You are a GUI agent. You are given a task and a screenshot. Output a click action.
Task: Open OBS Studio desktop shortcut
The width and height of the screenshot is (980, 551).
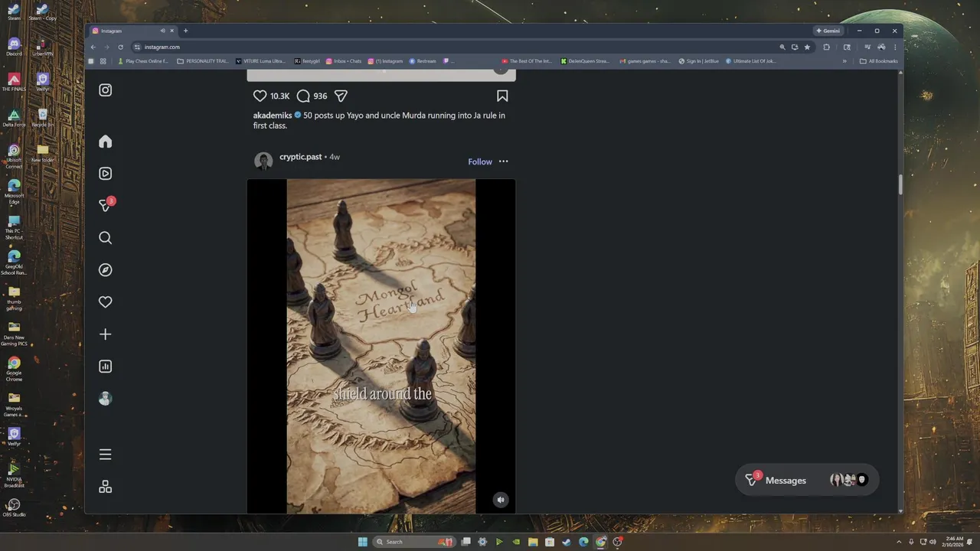pyautogui.click(x=14, y=508)
